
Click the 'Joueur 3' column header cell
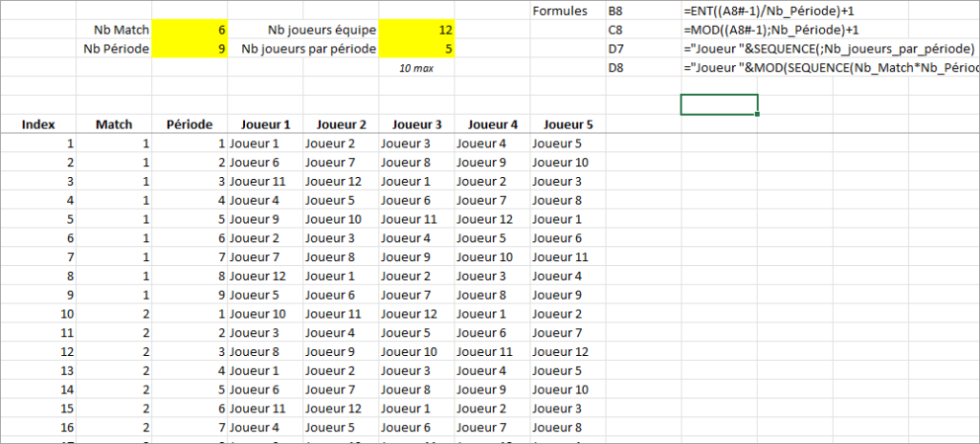point(417,124)
